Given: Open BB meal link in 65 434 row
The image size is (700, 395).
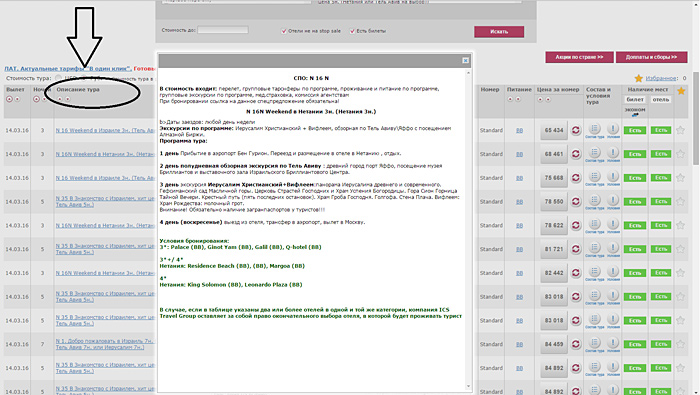Looking at the screenshot, I should click(519, 130).
